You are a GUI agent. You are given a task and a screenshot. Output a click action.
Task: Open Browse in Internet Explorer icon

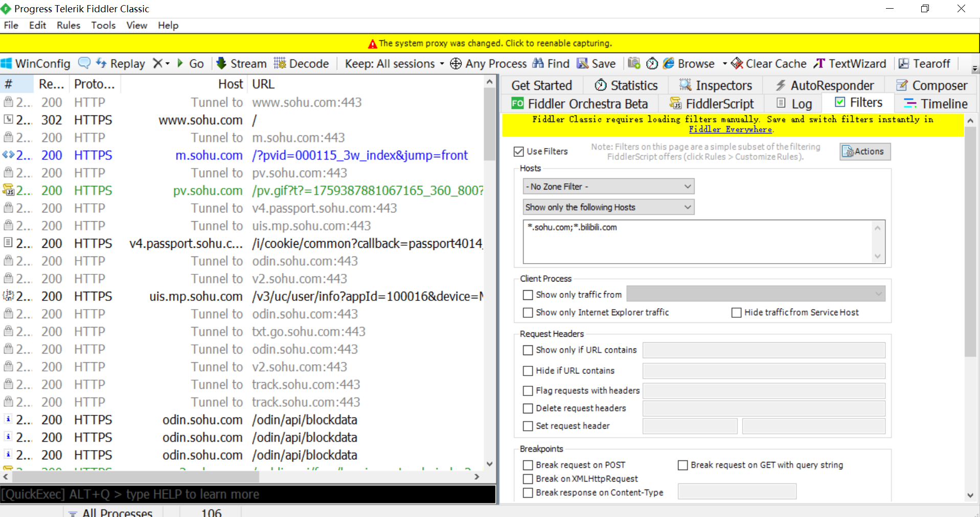coord(669,63)
